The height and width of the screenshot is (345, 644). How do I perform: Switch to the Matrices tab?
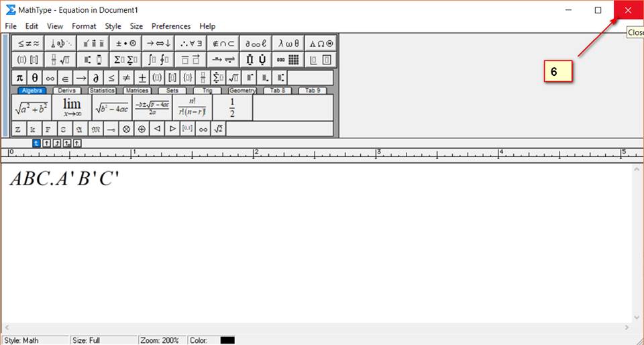[x=137, y=91]
